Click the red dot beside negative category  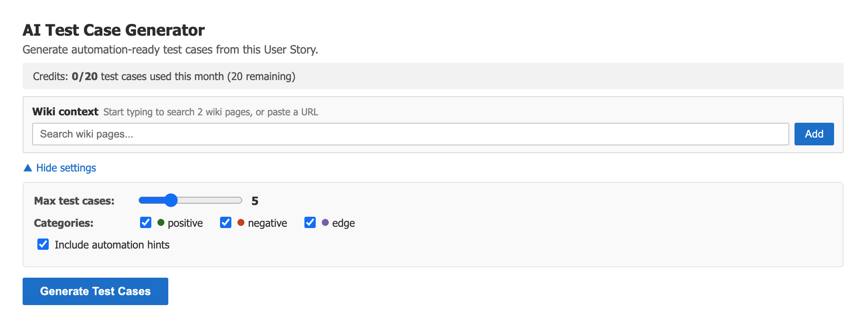pyautogui.click(x=240, y=223)
